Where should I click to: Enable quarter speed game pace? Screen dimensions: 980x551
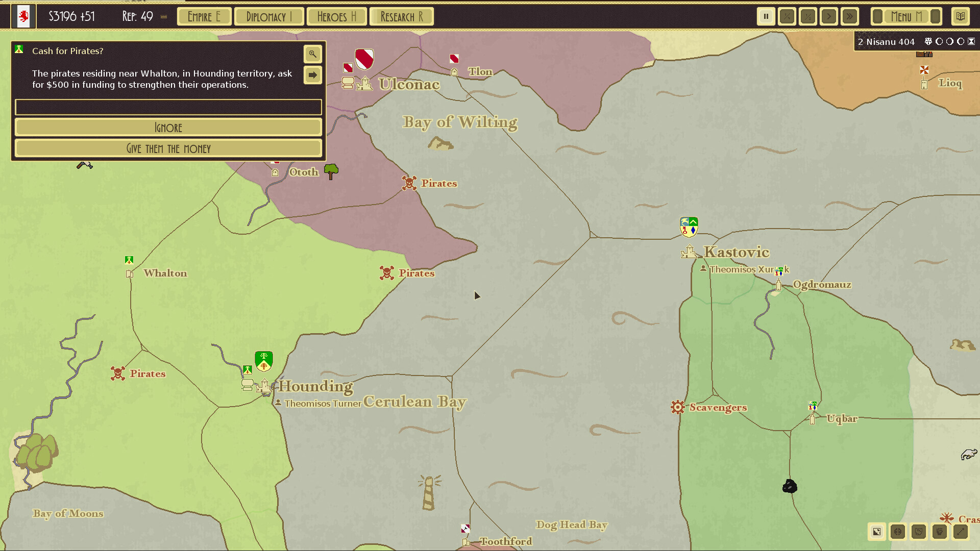coord(787,16)
